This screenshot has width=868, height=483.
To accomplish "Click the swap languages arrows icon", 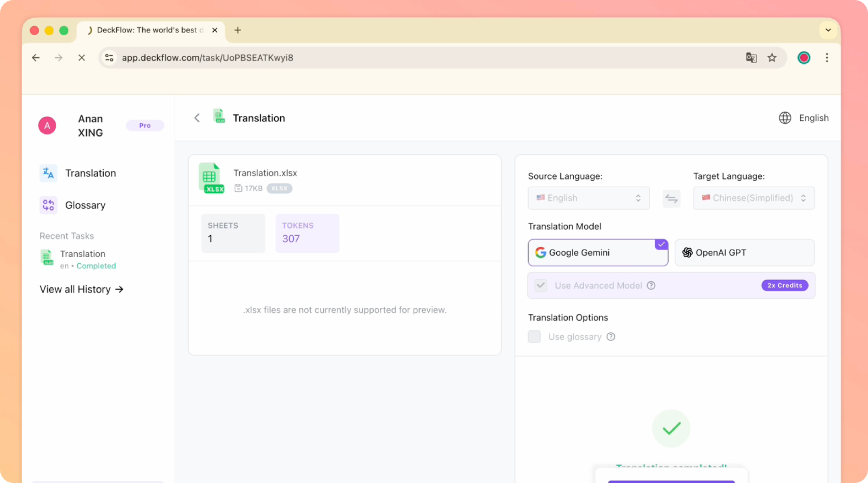I will click(x=671, y=199).
